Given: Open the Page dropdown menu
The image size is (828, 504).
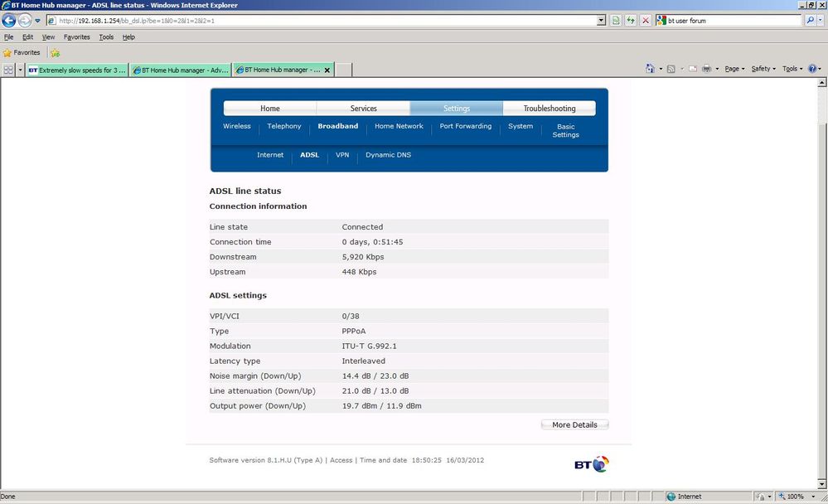Looking at the screenshot, I should [x=734, y=69].
